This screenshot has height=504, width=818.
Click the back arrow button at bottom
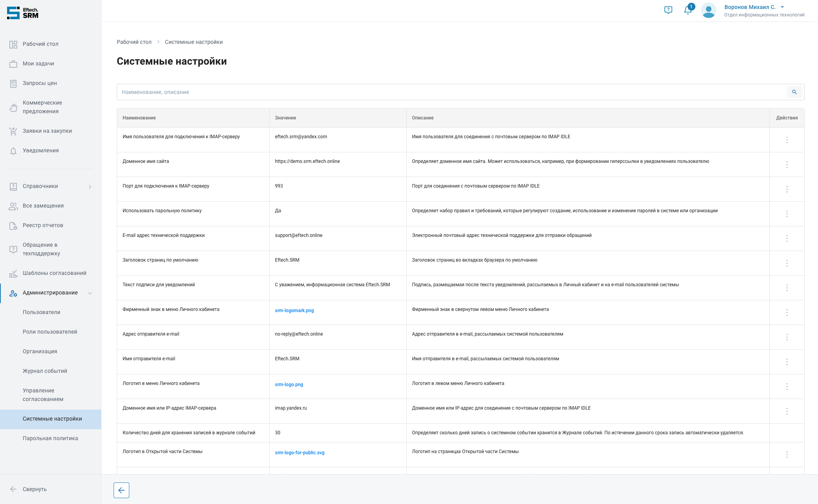pyautogui.click(x=121, y=490)
